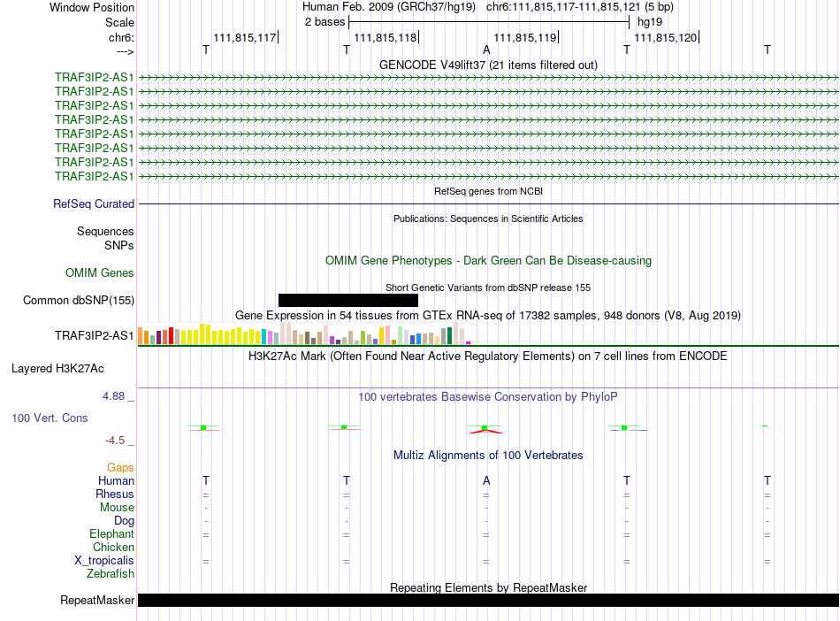Image resolution: width=840 pixels, height=621 pixels.
Task: Click the RefSeq Curated blue intron line
Action: (488, 203)
